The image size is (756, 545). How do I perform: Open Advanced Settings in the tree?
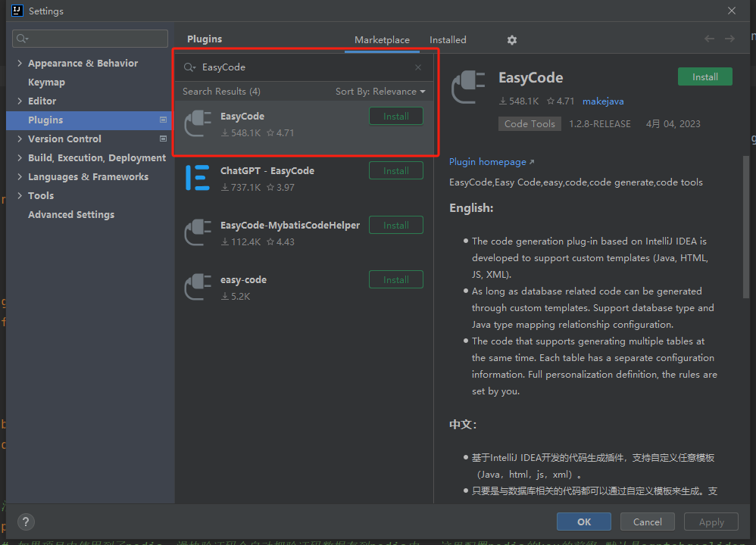coord(71,214)
